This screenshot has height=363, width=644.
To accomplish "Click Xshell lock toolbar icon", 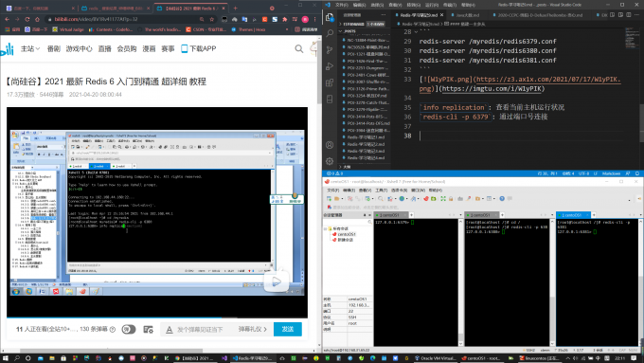I will (451, 199).
